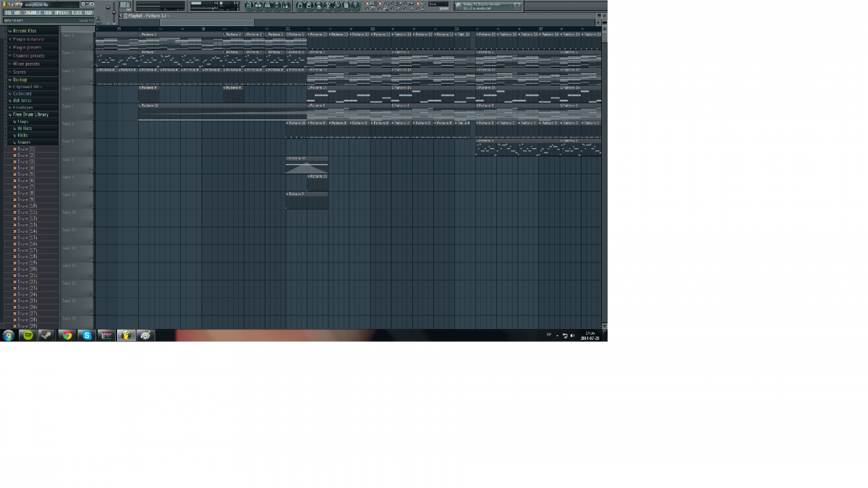Mute Track 1 with its green dot
This screenshot has height=488, width=868.
tap(90, 47)
